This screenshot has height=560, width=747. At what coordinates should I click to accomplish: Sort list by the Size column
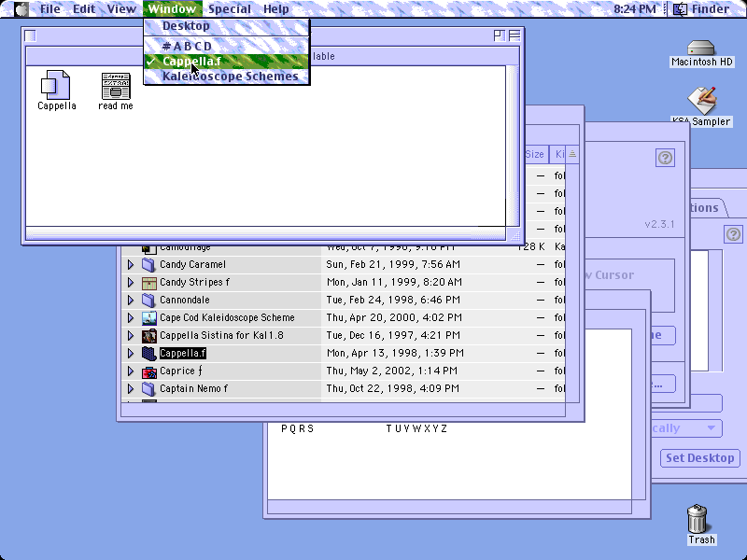tap(535, 154)
